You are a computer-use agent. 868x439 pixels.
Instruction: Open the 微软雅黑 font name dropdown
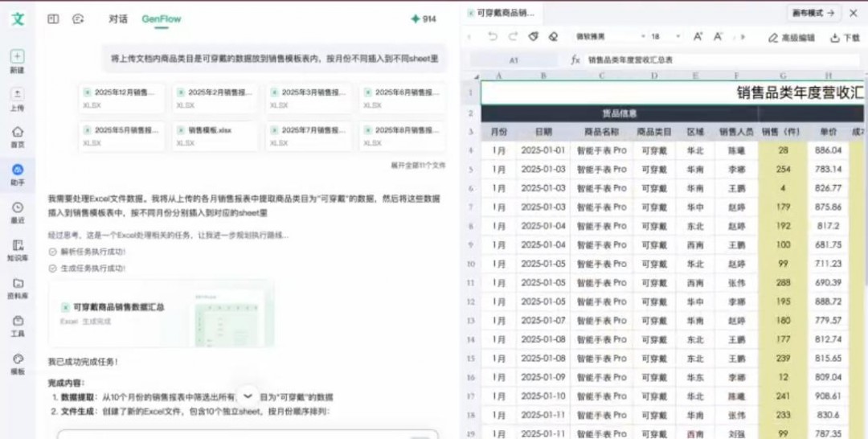(x=607, y=37)
